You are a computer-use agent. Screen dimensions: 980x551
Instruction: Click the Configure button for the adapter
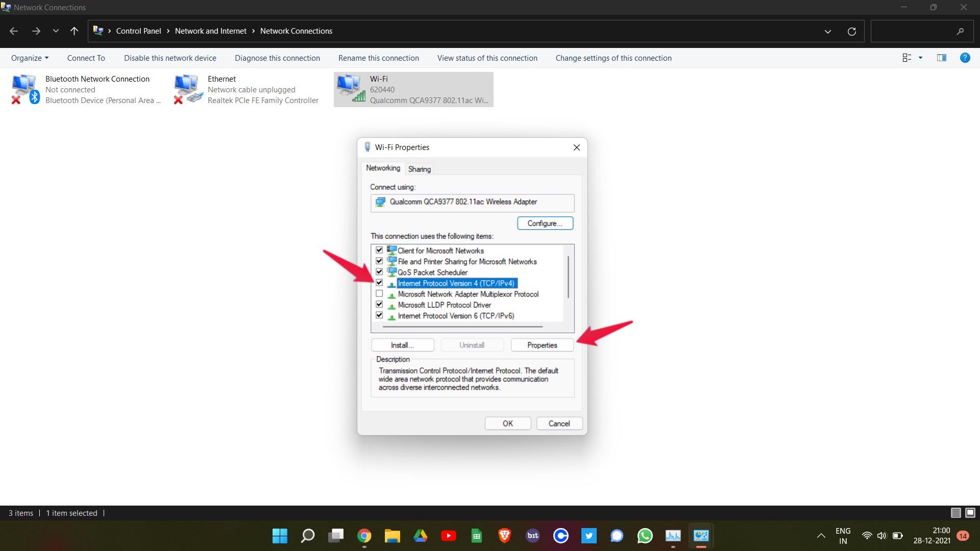click(545, 222)
